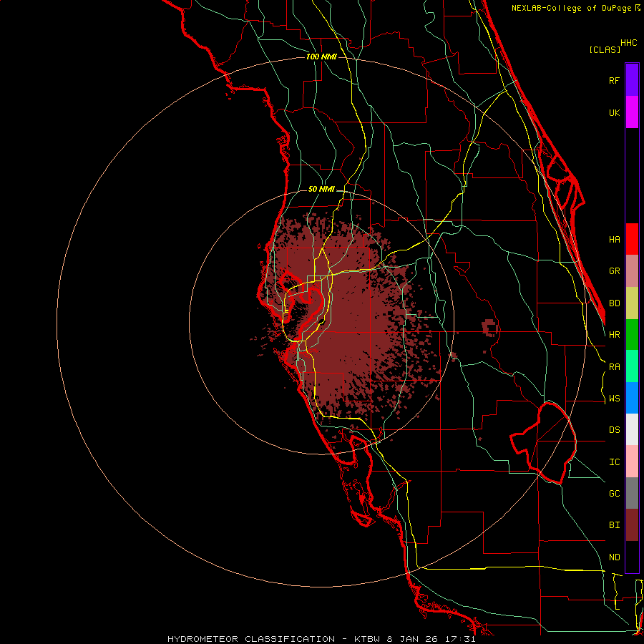Click the WS legend label
Screen dimensions: 644x644
[614, 399]
